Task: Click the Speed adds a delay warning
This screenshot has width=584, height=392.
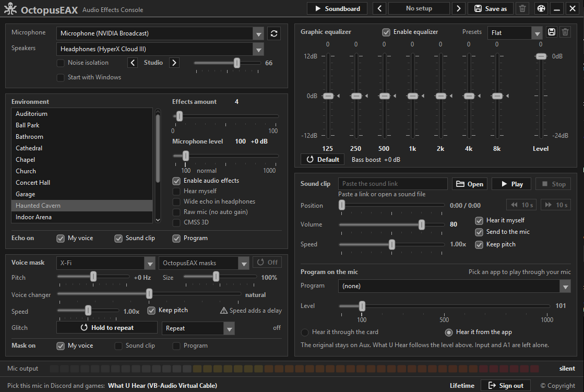Action: (x=251, y=311)
